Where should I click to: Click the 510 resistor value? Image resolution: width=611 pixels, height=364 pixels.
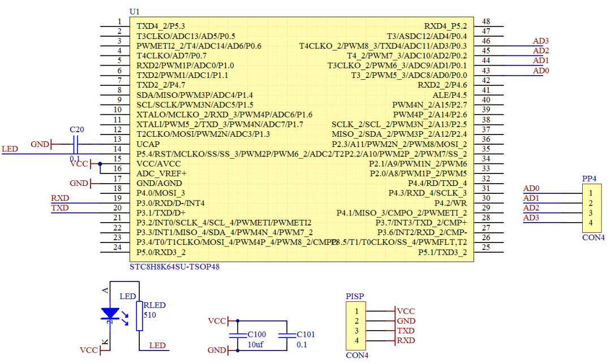(x=149, y=315)
